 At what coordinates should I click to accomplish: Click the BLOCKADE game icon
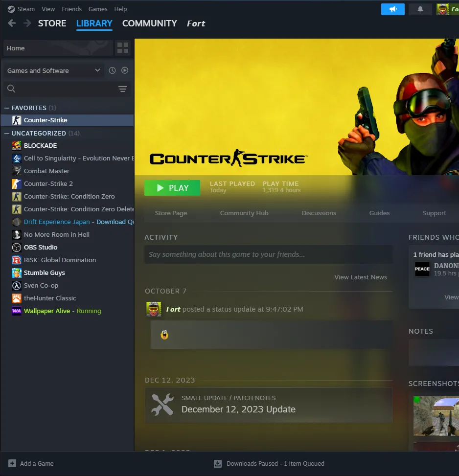tap(17, 146)
